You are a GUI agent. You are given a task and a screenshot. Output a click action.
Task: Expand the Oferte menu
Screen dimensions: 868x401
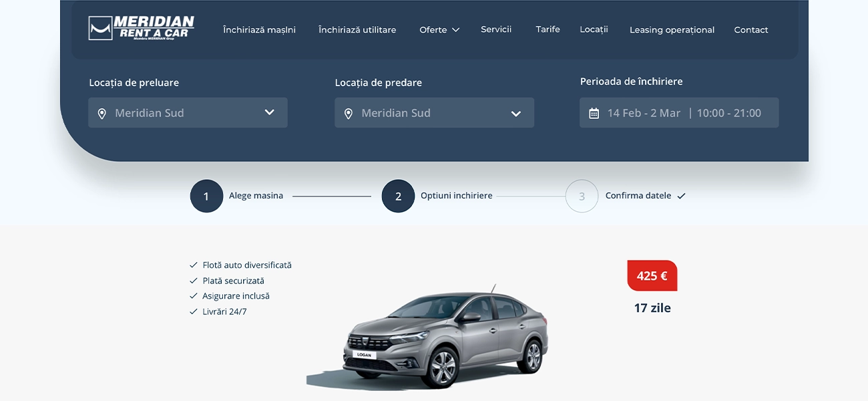pyautogui.click(x=439, y=30)
